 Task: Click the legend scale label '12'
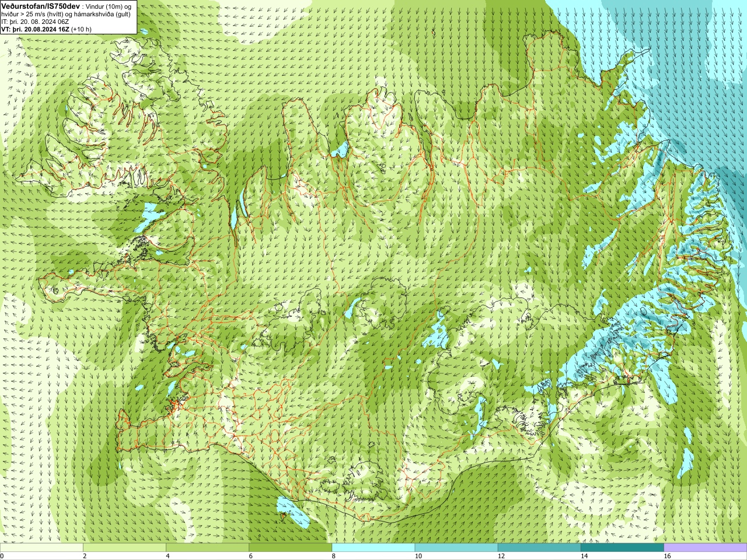(501, 556)
